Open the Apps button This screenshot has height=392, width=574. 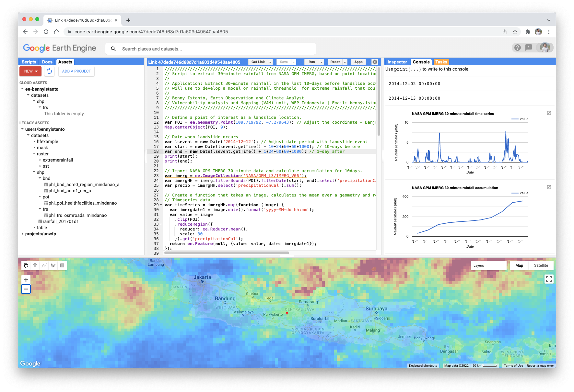click(x=358, y=62)
